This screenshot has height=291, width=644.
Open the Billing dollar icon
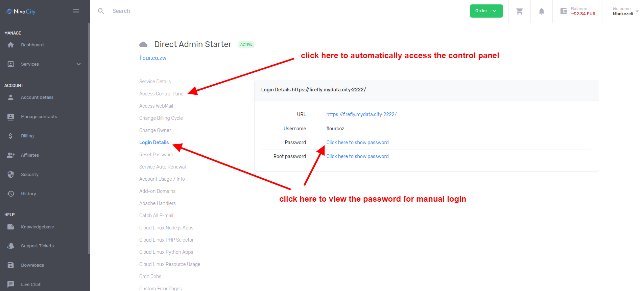click(10, 136)
